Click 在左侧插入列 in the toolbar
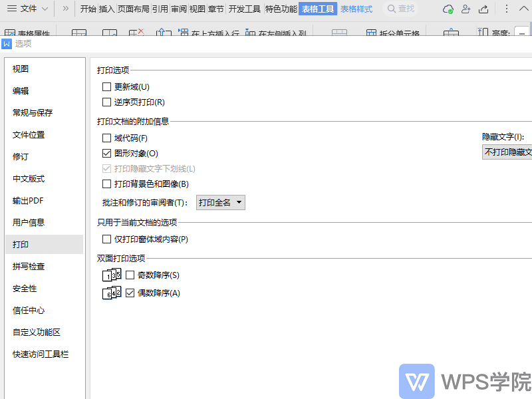 [x=276, y=33]
